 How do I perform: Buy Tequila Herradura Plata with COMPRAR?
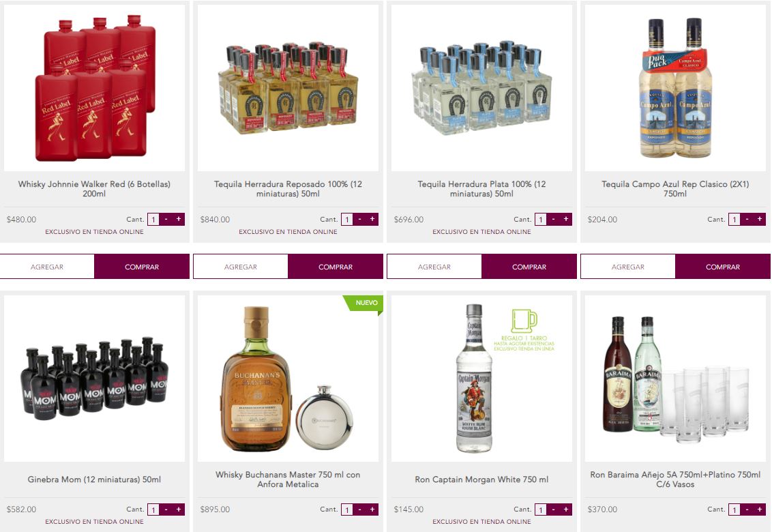[x=529, y=267]
